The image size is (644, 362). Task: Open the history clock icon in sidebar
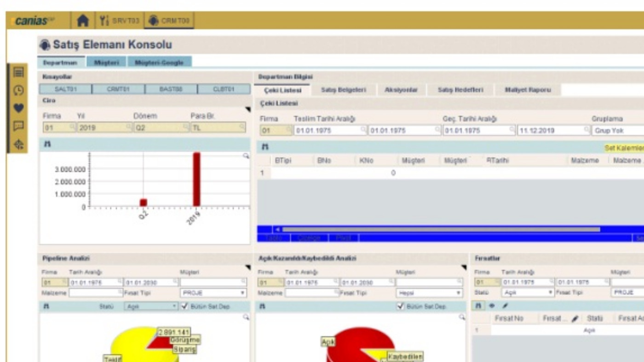coord(18,90)
